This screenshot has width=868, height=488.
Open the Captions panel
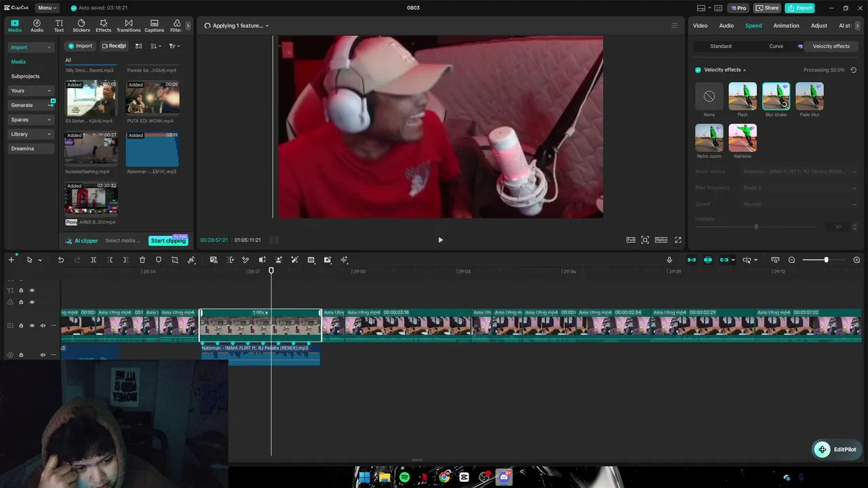[154, 26]
